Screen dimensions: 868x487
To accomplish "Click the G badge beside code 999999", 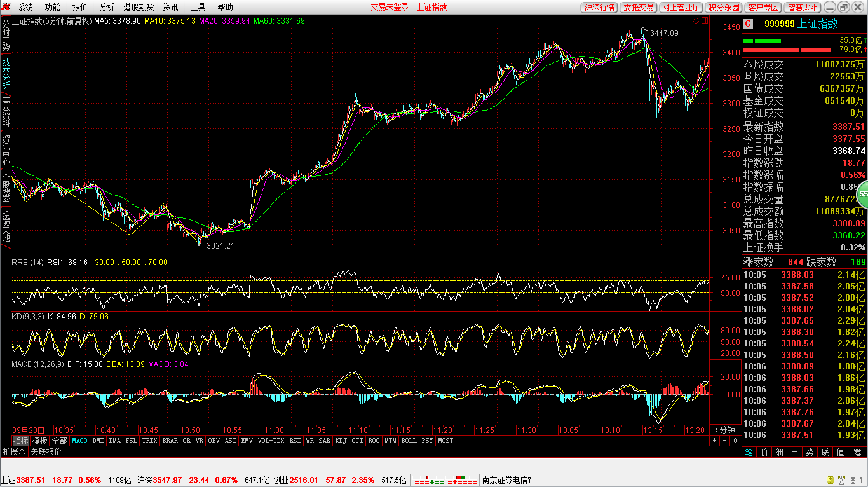I will [748, 24].
